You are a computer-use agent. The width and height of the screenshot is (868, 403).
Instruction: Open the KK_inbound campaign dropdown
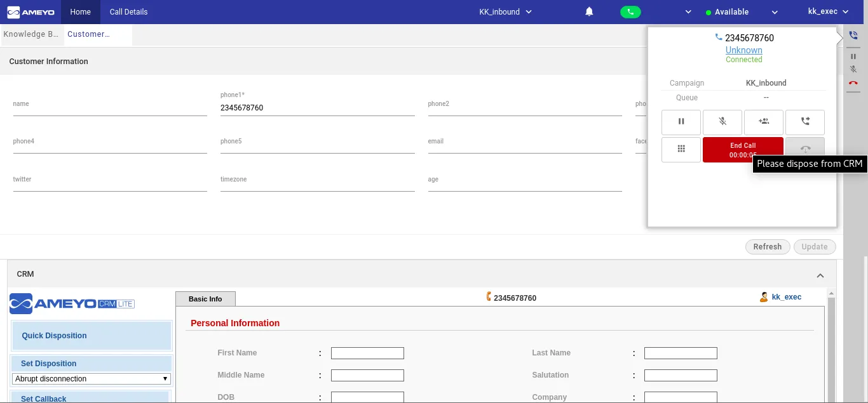coord(505,12)
